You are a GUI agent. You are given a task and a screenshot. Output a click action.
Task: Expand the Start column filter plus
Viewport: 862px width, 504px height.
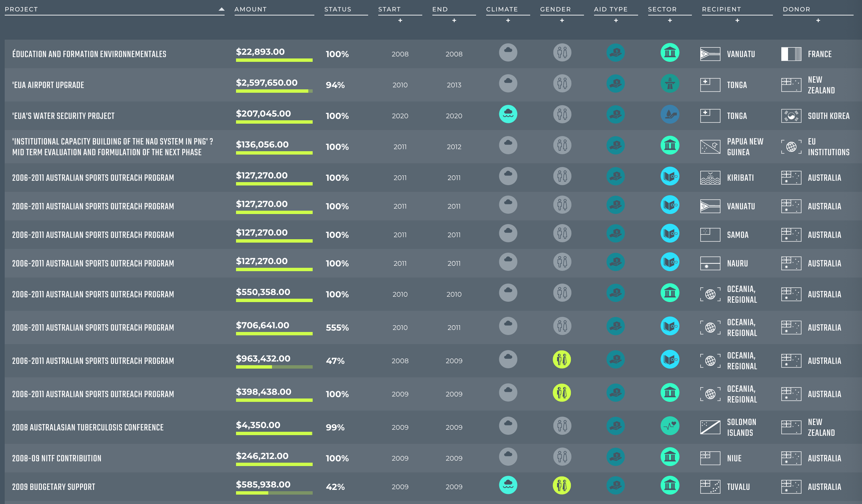(400, 20)
